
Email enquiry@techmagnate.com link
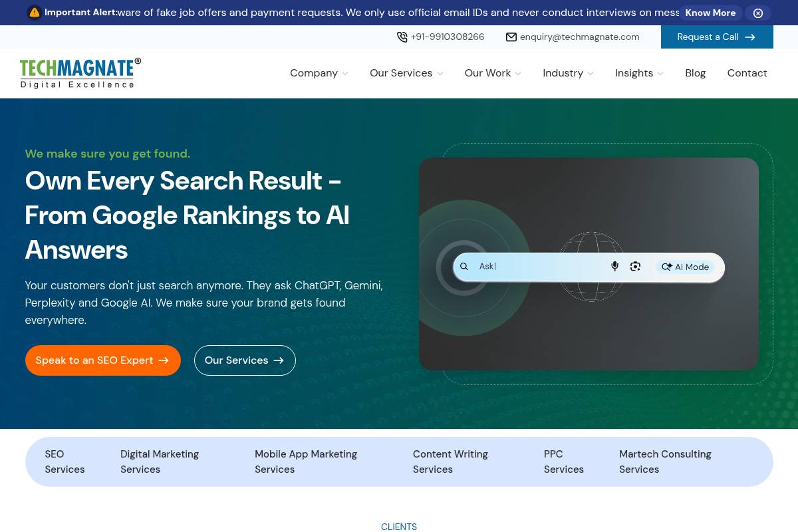click(x=580, y=37)
